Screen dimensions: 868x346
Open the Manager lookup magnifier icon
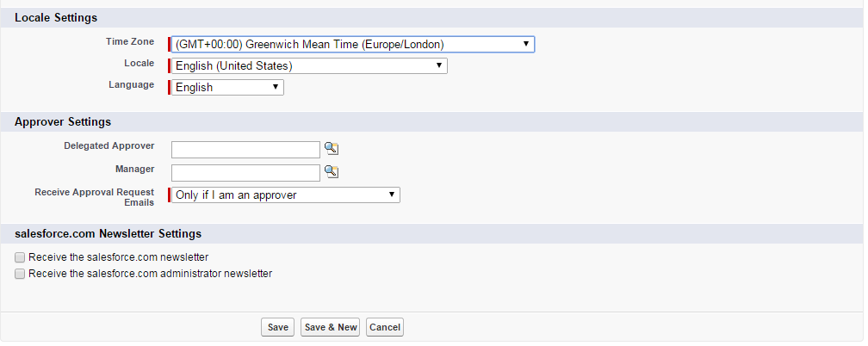tap(331, 171)
